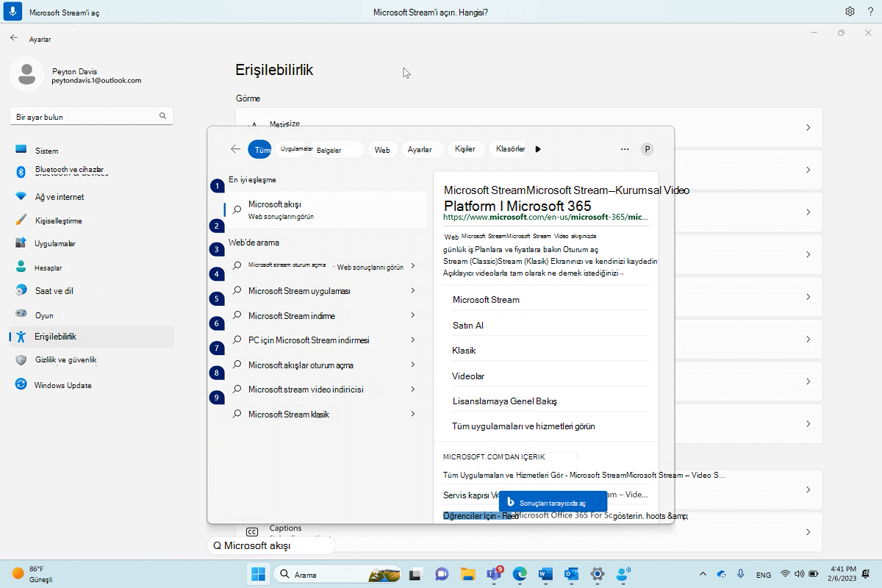Expand PC için Microsoft Stream indirmesi arrow
This screenshot has width=882, height=588.
[x=413, y=340]
